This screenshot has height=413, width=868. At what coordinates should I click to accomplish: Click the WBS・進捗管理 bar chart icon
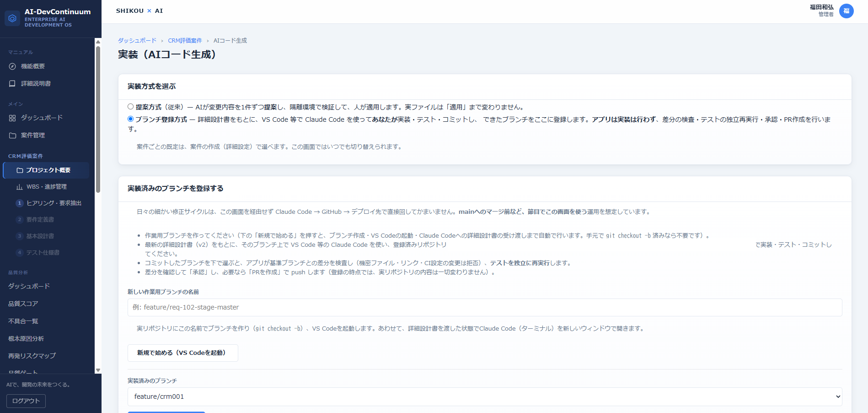click(20, 187)
